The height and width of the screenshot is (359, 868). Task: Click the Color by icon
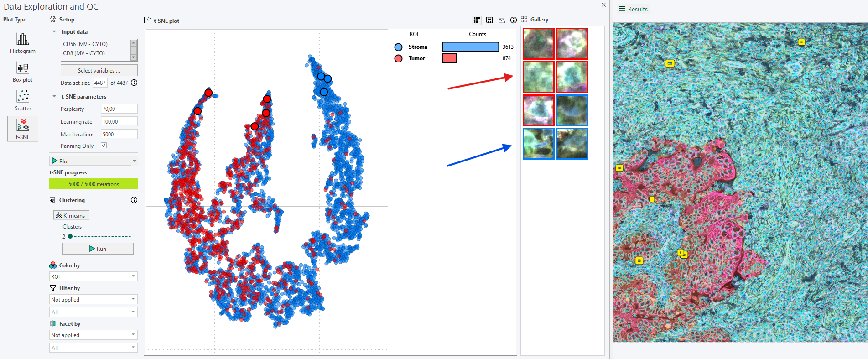[x=53, y=265]
